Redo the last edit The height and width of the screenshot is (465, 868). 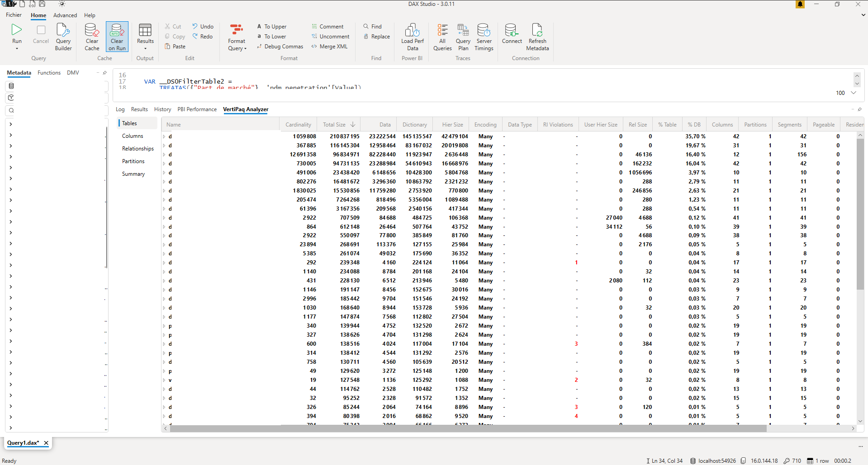pyautogui.click(x=202, y=37)
